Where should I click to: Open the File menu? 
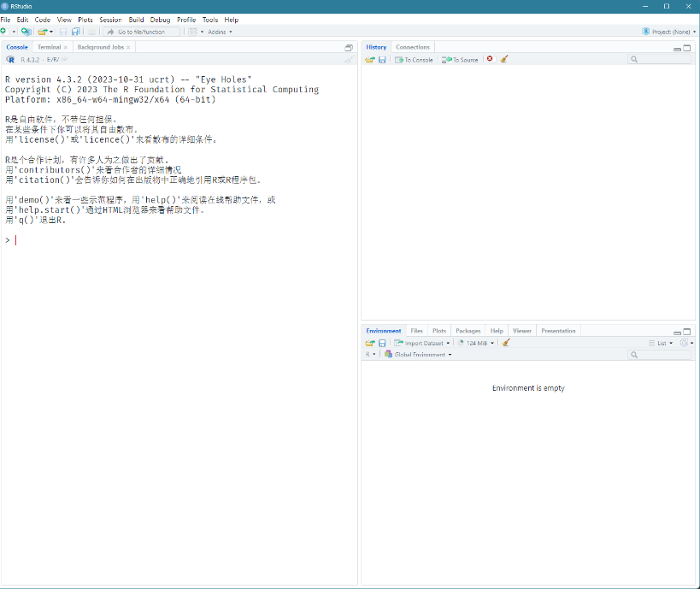(x=5, y=20)
